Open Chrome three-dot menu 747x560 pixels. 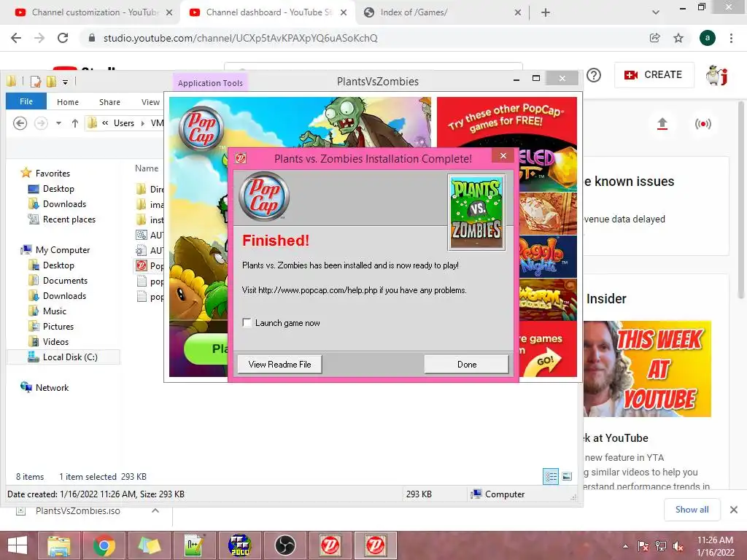click(731, 38)
